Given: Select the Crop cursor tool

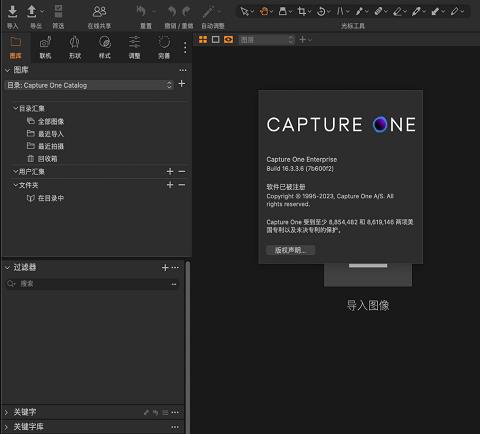Looking at the screenshot, I should (302, 12).
